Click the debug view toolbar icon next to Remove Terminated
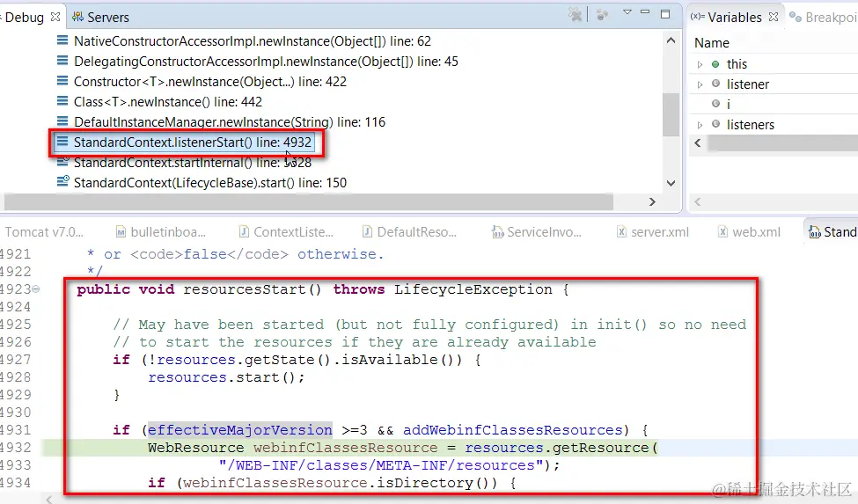This screenshot has height=504, width=858. tap(603, 14)
